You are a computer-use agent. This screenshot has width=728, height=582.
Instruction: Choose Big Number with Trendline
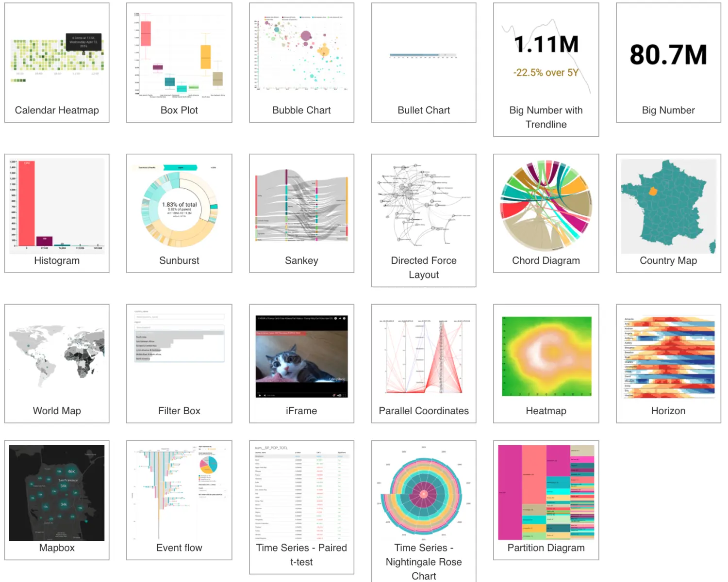[546, 70]
